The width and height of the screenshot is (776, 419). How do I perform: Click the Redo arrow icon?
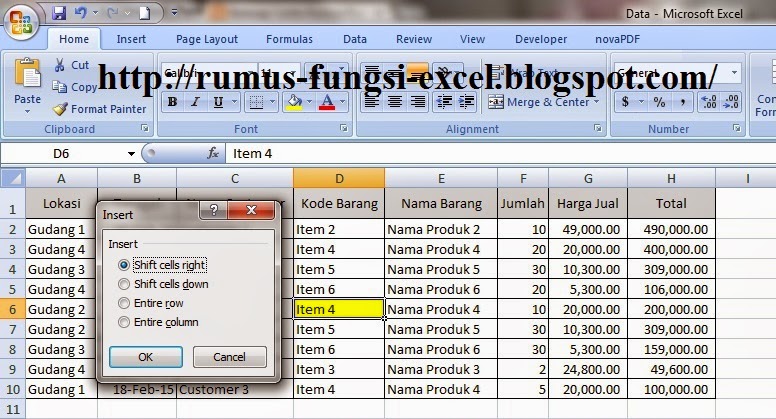point(112,12)
